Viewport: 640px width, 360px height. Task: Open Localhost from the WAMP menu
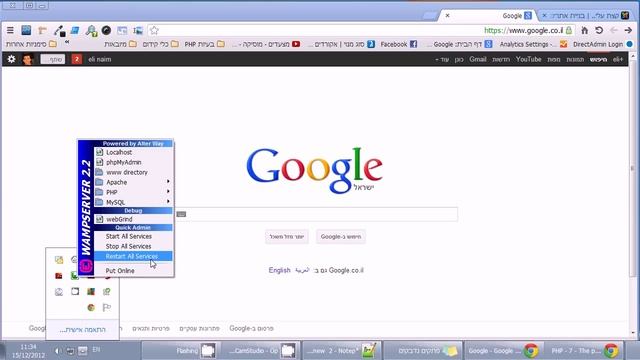tap(133, 152)
